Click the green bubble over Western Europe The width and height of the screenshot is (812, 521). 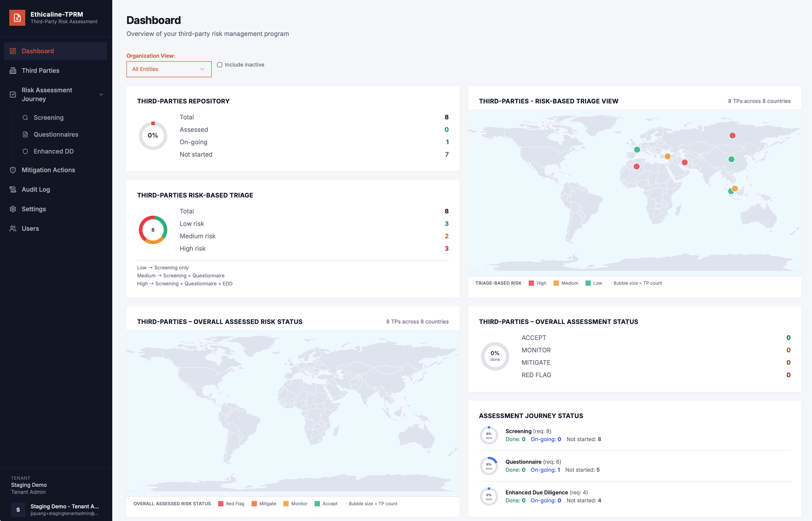[637, 150]
